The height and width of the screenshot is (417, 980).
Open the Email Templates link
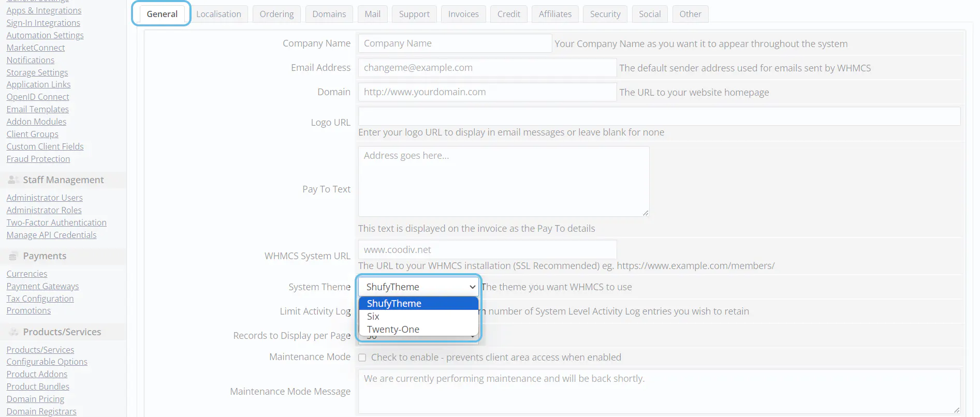tap(37, 109)
